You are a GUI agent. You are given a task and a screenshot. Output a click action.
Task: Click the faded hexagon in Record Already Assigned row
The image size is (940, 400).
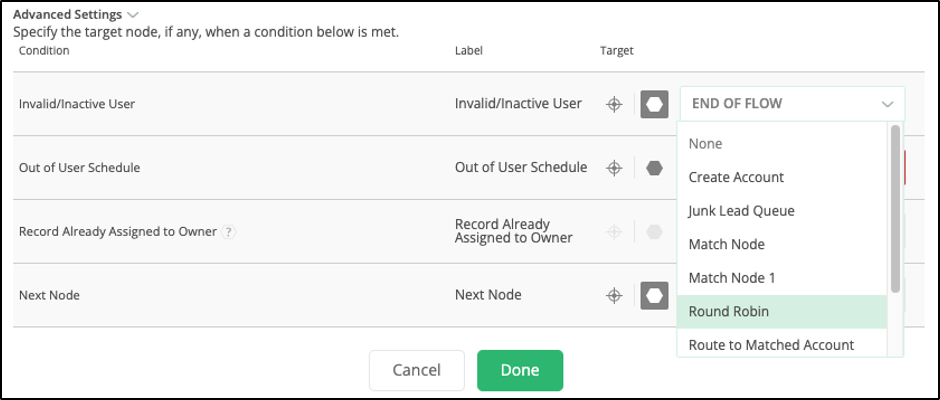[654, 232]
